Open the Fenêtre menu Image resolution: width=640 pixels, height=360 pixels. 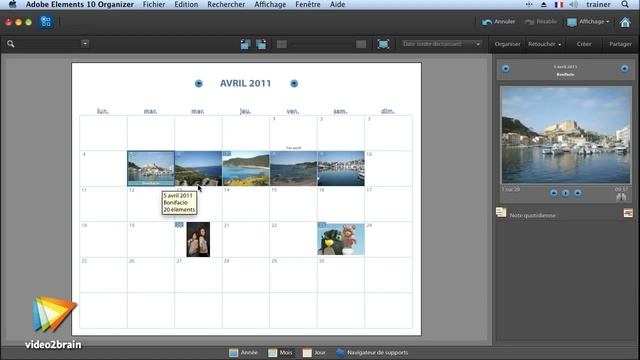click(308, 4)
